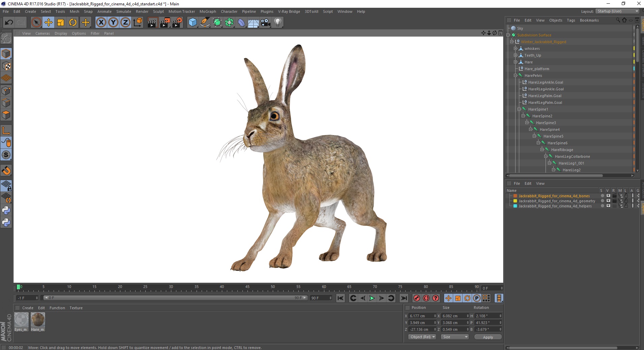Toggle visibility of geometry layer
Screen dimensions: 644x350
pos(608,201)
